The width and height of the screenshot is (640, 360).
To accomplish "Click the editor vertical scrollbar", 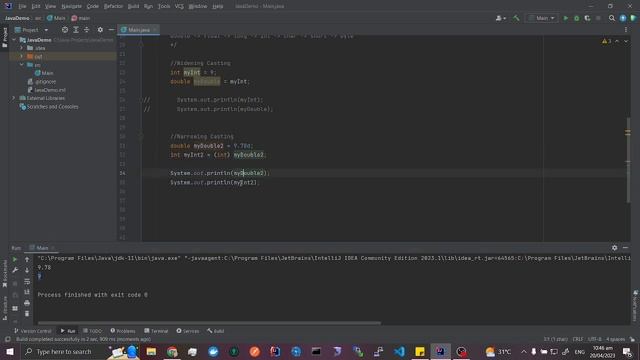I will (x=628, y=160).
